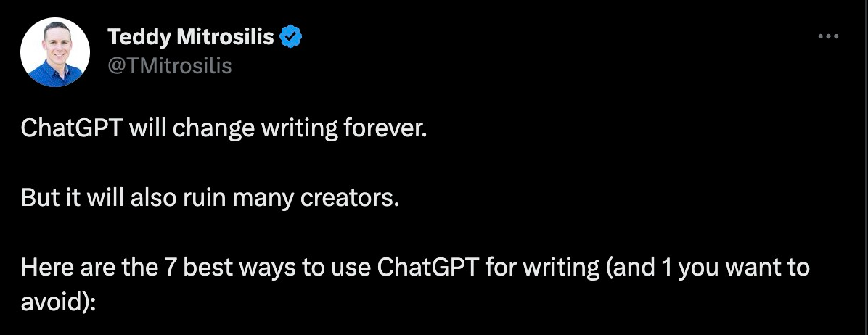868x335 pixels.
Task: Open the three-dot more options menu
Action: 827,36
